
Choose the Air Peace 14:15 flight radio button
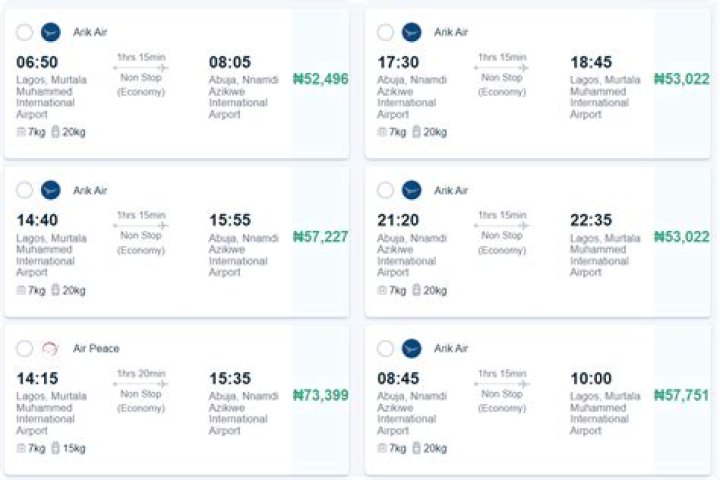[x=24, y=349]
